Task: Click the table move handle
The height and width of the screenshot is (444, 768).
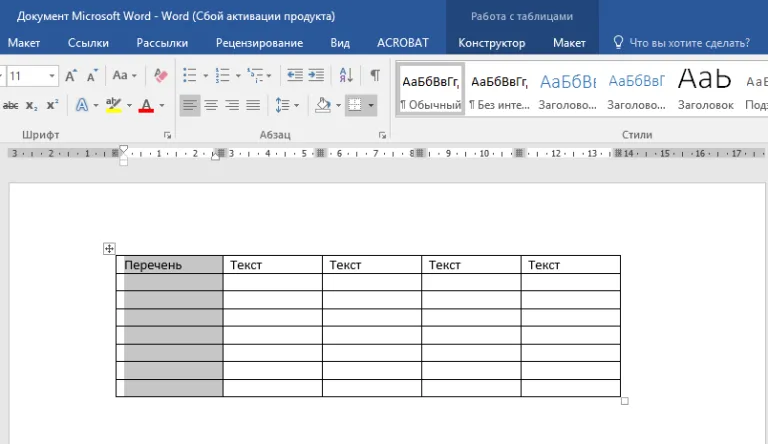Action: click(109, 248)
